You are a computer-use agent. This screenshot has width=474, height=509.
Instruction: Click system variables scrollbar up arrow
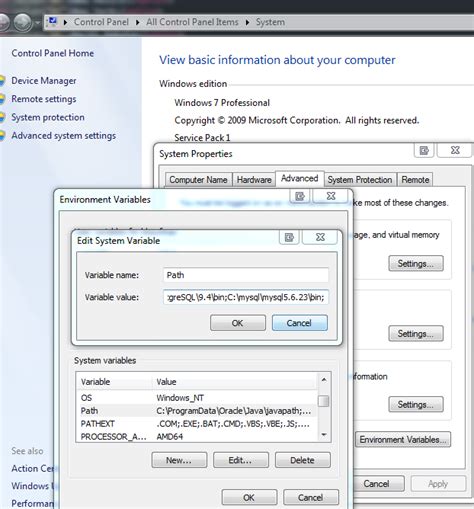pyautogui.click(x=324, y=380)
